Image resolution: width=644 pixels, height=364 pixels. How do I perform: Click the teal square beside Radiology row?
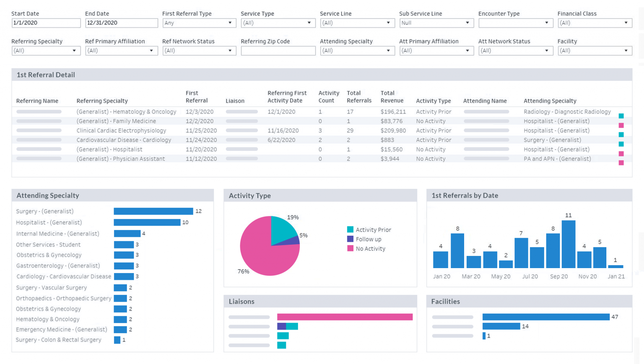pyautogui.click(x=621, y=116)
